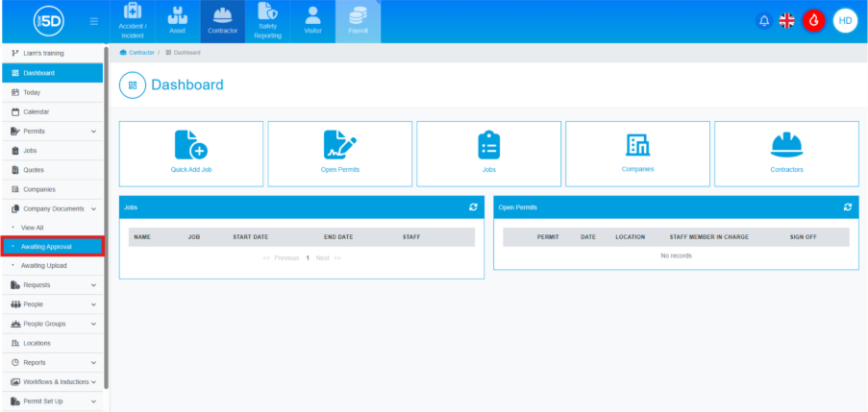Click the UK flag language icon

pyautogui.click(x=787, y=20)
